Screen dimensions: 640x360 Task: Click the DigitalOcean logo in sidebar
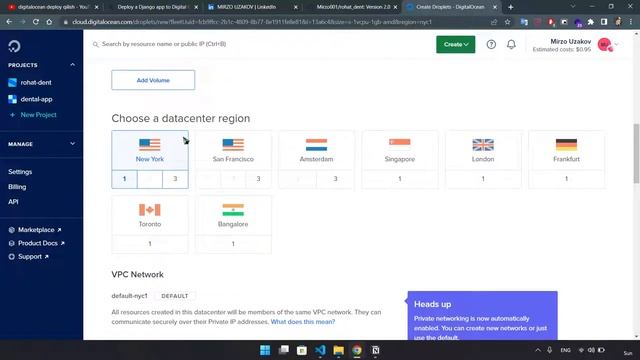(x=14, y=46)
